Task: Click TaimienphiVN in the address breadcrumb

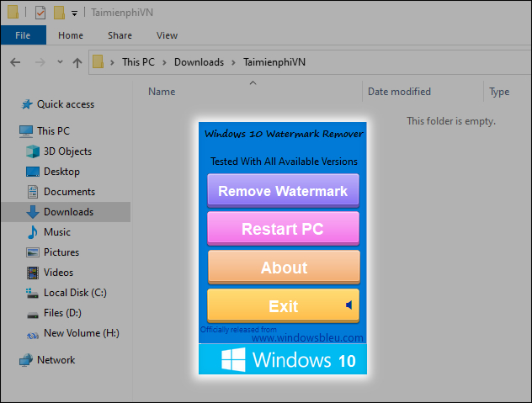Action: point(274,62)
